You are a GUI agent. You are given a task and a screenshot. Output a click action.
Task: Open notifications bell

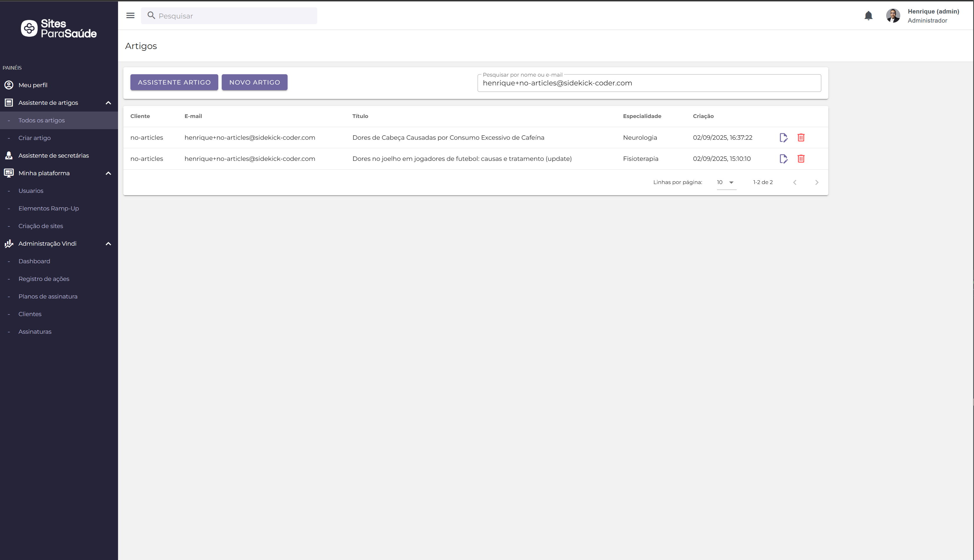pos(868,16)
